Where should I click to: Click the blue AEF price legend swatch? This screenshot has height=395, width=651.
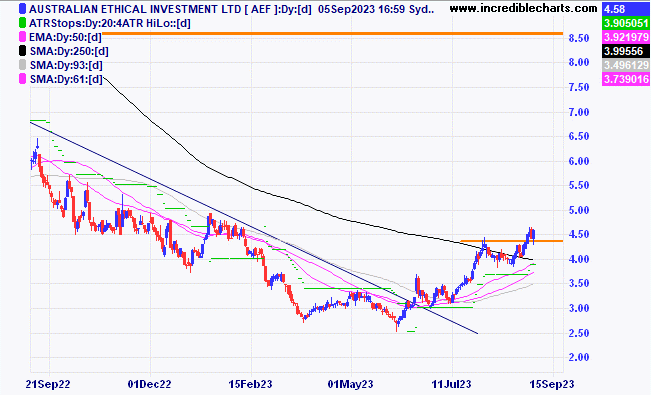22,9
